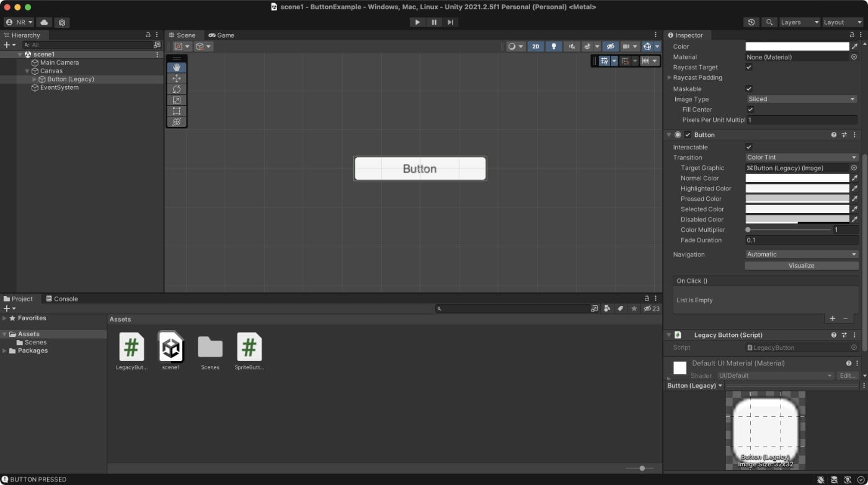Toggle scene lighting with the bulb icon
The width and height of the screenshot is (868, 485).
coord(554,46)
